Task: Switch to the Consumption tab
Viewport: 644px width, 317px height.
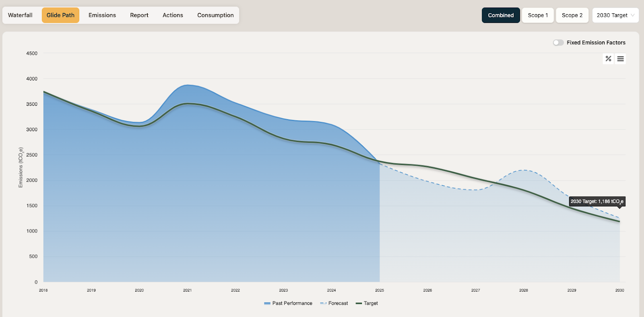Action: point(215,15)
